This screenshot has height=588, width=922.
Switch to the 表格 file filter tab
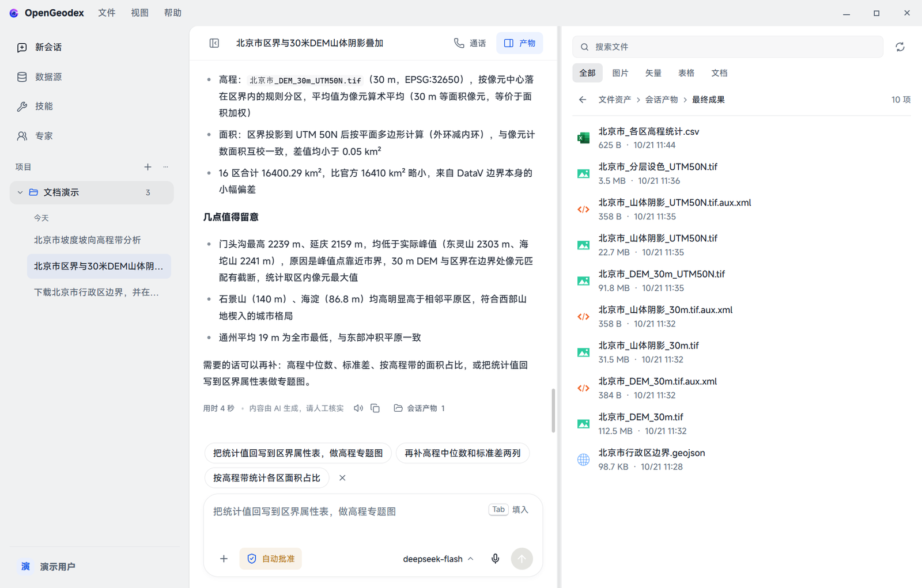click(686, 73)
